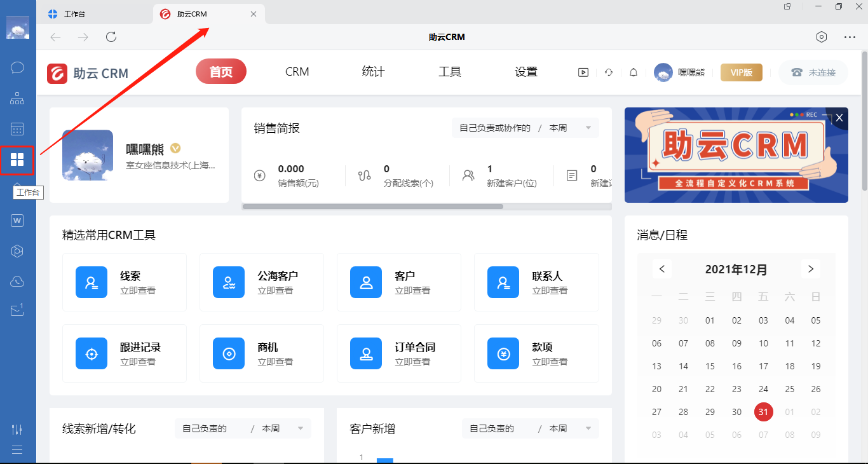Open the customer service headset icon

pos(609,72)
